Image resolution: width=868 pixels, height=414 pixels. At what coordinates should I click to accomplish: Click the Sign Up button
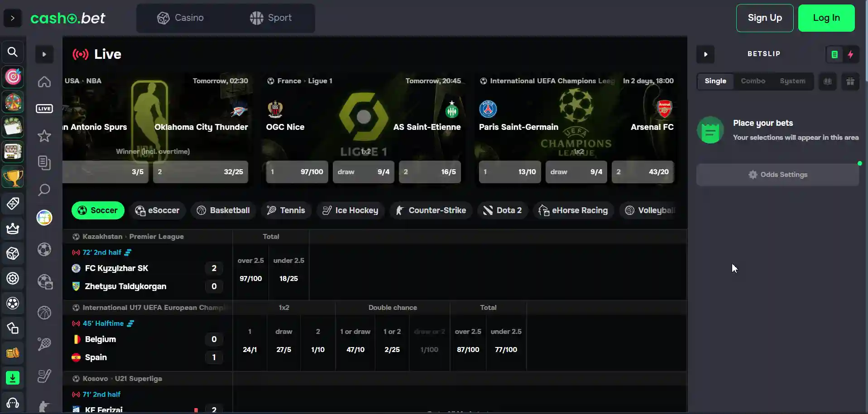pos(765,18)
